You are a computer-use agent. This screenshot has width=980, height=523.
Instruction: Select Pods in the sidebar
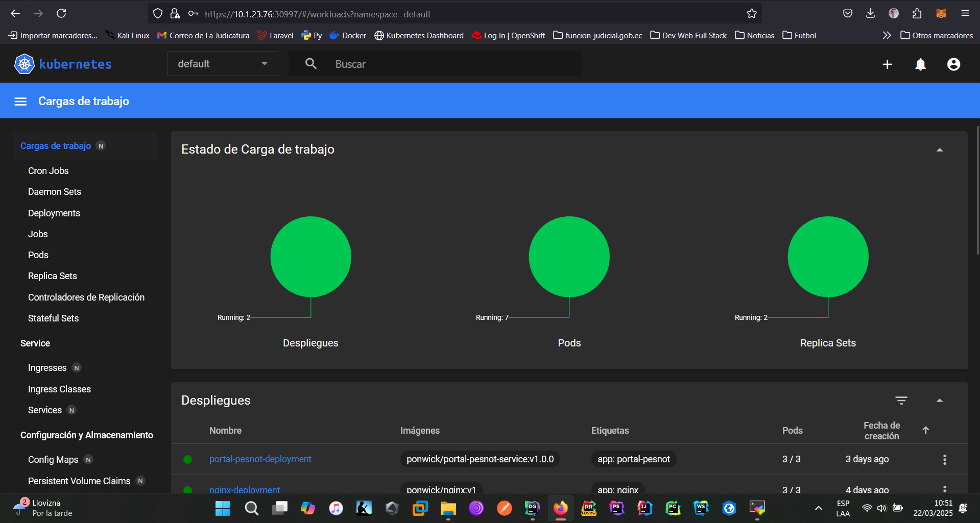point(38,255)
